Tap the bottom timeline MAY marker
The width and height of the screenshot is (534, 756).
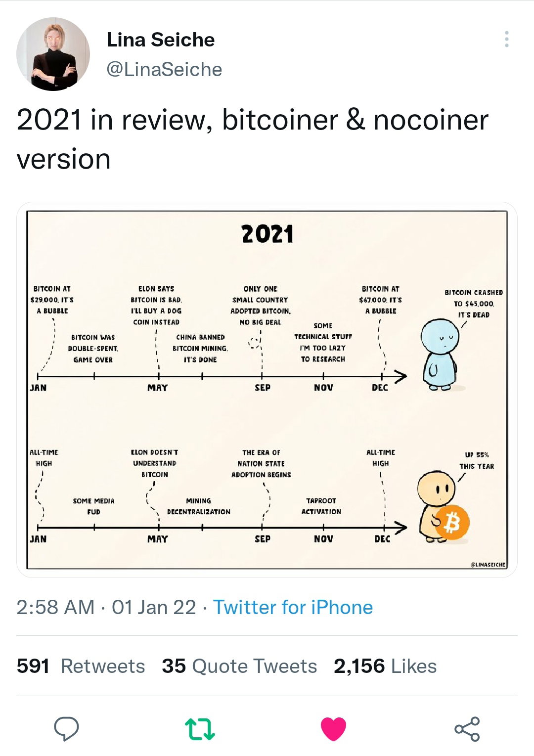click(x=158, y=539)
